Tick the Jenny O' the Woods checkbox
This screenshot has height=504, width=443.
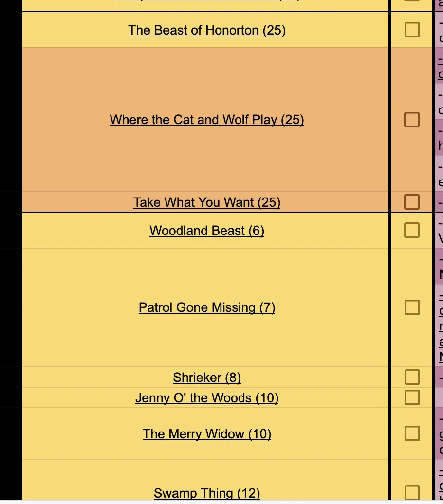(x=412, y=397)
